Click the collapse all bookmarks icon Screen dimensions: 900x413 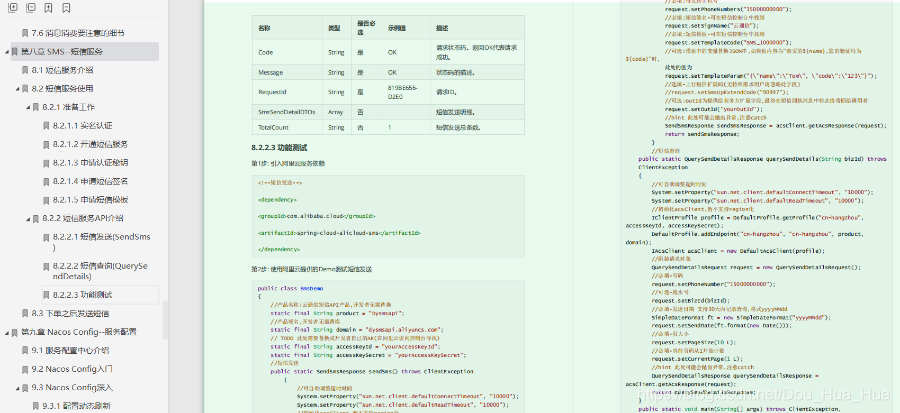[31, 8]
